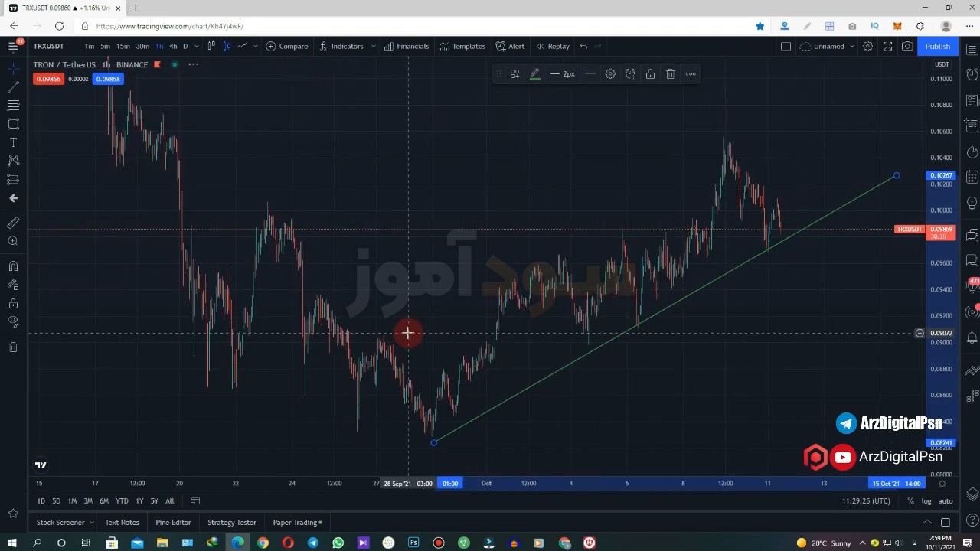Start bar Replay mode

click(553, 47)
